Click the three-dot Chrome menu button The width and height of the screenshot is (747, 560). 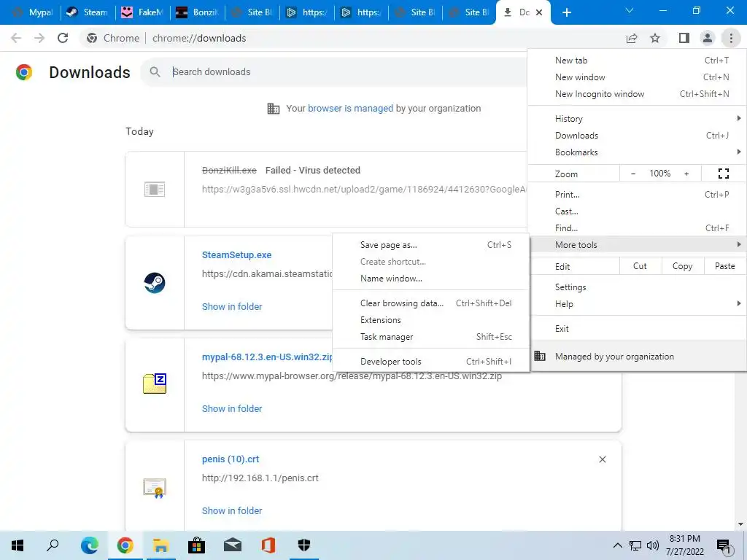[731, 38]
